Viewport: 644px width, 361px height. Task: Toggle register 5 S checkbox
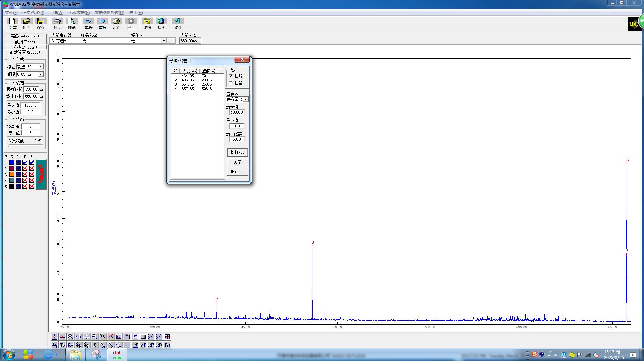pyautogui.click(x=32, y=186)
